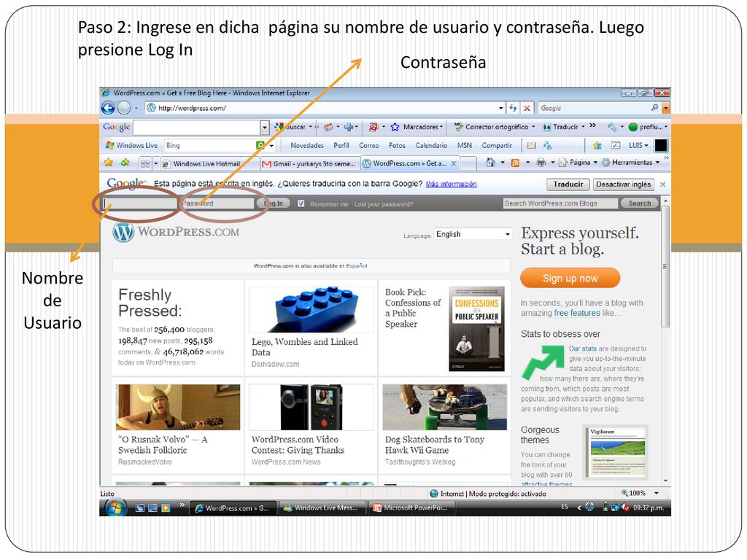
Task: Click the search magnifier in Google search box
Action: [654, 108]
